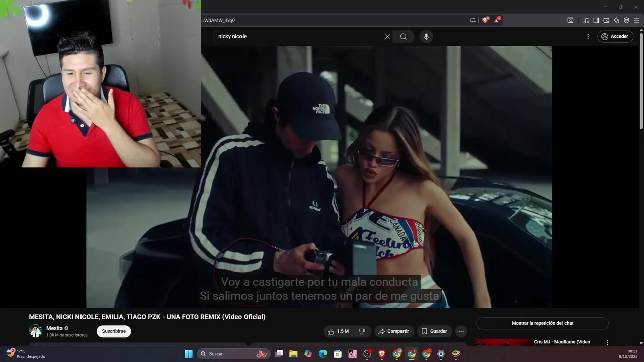This screenshot has width=644, height=362.
Task: Launch Copilot from the taskbar
Action: click(x=308, y=354)
